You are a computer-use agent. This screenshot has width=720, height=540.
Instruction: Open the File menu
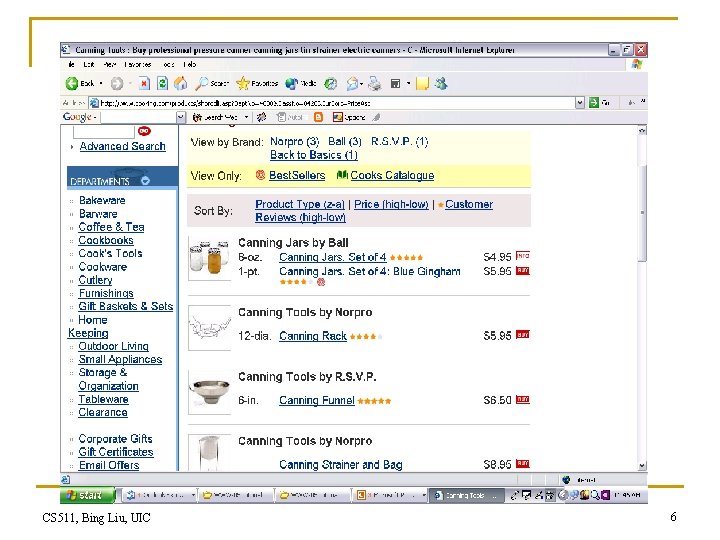pos(72,64)
